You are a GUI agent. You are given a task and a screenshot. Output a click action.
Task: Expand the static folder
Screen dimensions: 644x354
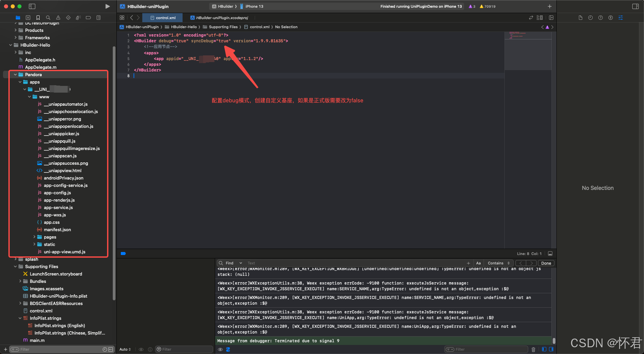(34, 244)
